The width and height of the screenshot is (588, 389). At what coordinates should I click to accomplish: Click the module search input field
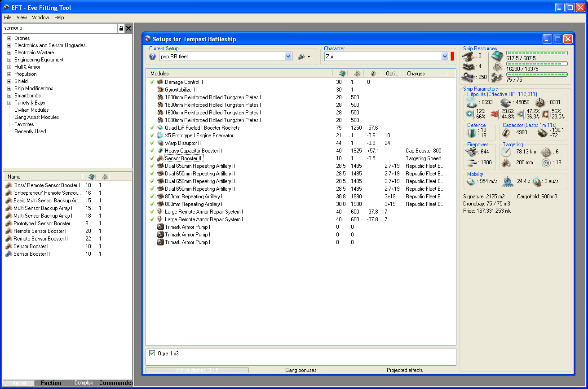[x=59, y=28]
